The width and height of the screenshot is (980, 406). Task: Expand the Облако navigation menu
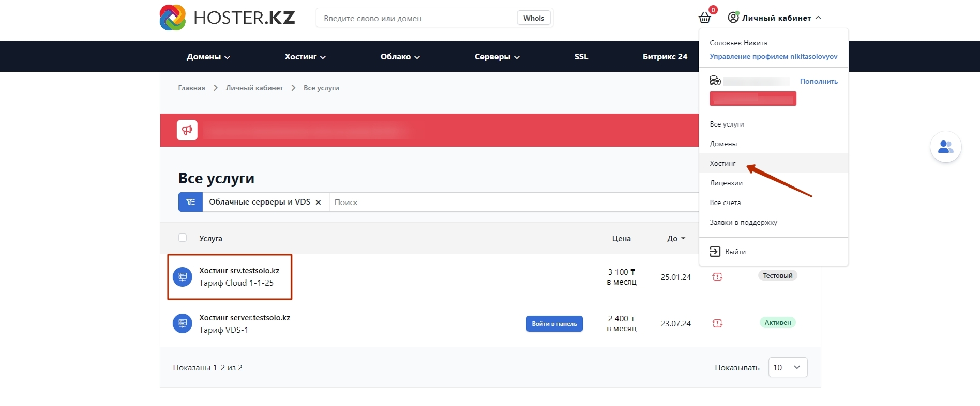tap(400, 57)
